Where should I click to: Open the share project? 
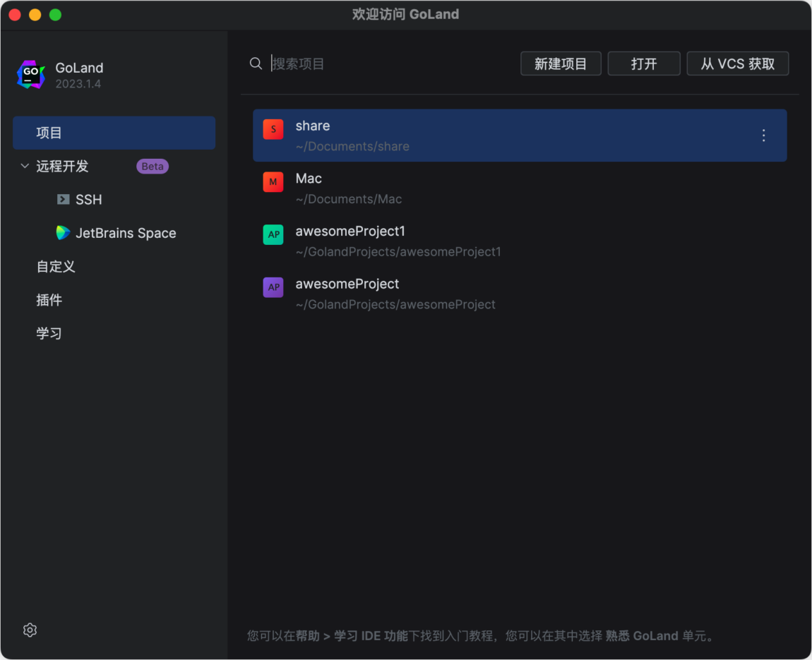pyautogui.click(x=520, y=136)
